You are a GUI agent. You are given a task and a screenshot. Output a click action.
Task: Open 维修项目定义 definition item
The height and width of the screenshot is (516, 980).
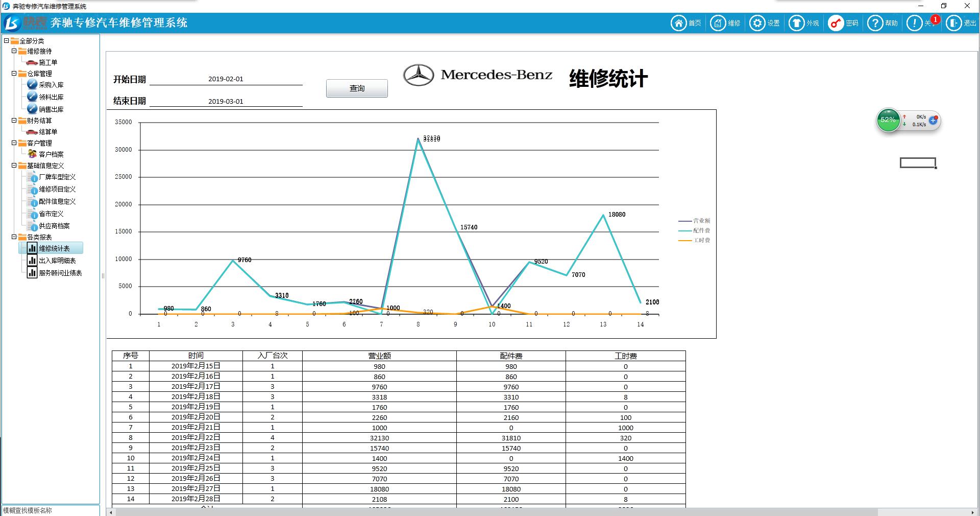click(x=51, y=190)
